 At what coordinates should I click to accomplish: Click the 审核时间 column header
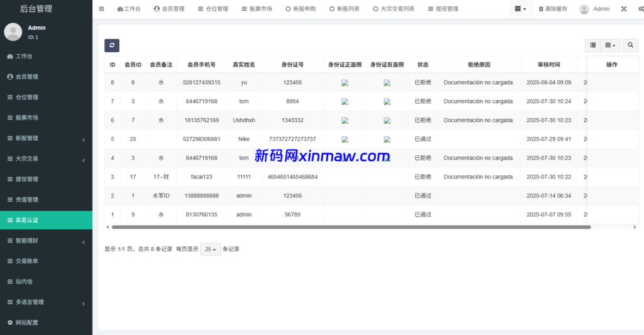click(548, 65)
